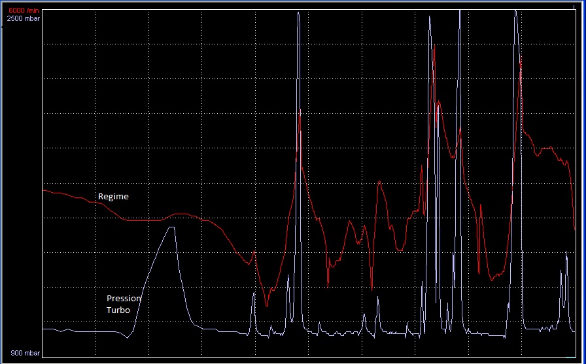588x364 pixels.
Task: Click the red Regime curve's start at left edge
Action: click(44, 190)
